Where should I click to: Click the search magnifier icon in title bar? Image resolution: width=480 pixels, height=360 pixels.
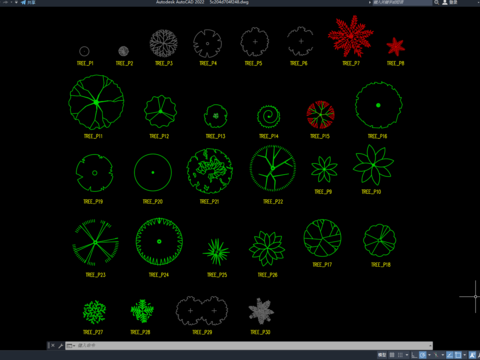(x=436, y=2)
